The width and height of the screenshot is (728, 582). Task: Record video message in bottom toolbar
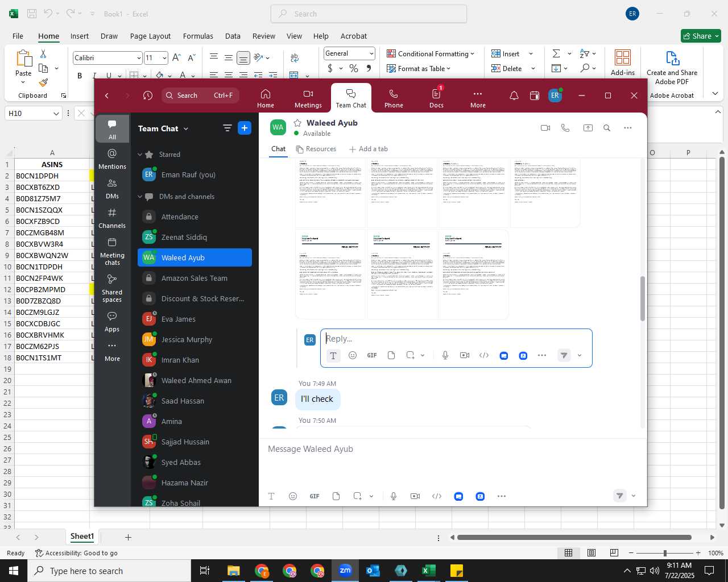click(415, 496)
